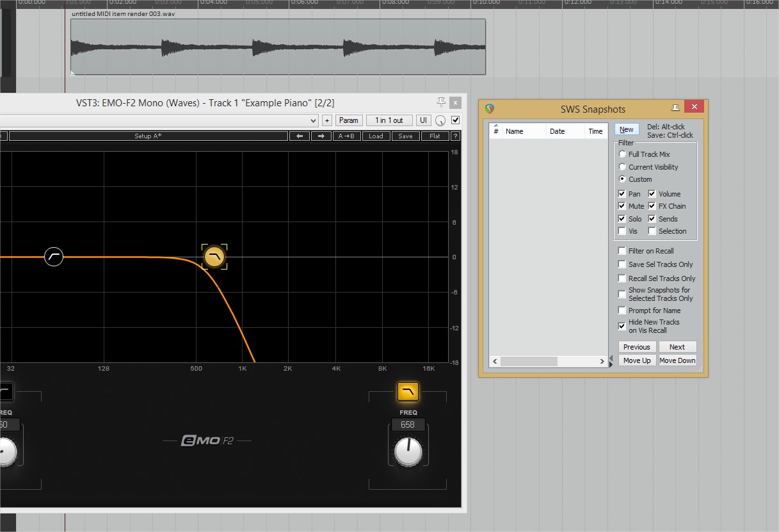Enable Filter on Recall

click(x=645, y=251)
